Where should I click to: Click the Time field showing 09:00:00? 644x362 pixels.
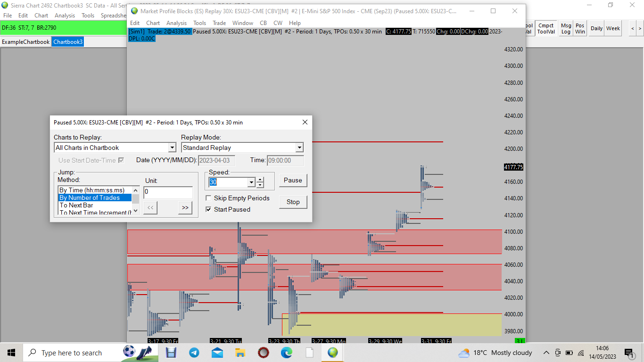coord(285,160)
